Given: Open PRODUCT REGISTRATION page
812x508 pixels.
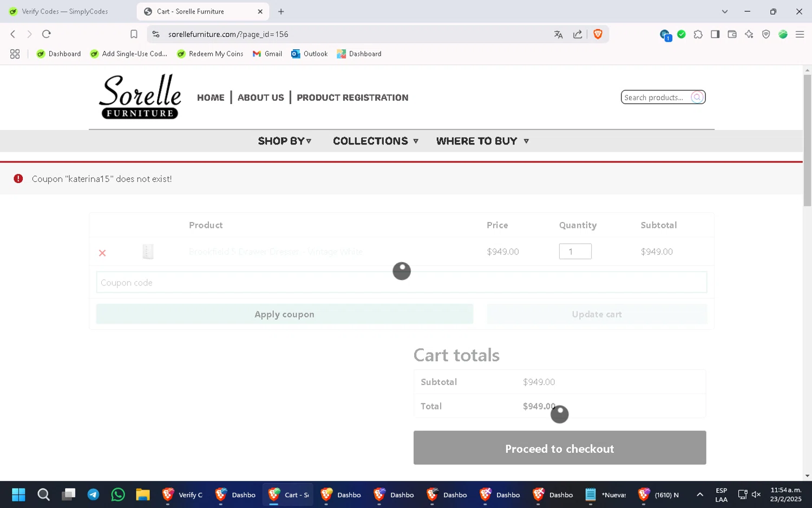Looking at the screenshot, I should coord(352,97).
